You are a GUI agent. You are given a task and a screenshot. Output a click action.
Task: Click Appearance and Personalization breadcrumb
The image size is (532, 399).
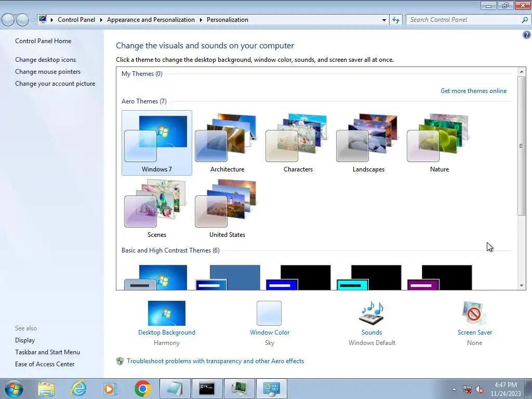[151, 20]
